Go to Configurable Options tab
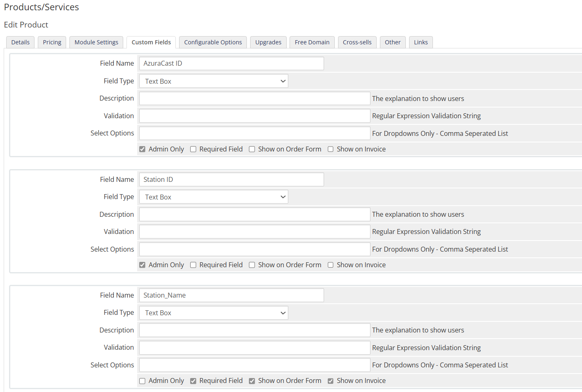Image resolution: width=582 pixels, height=392 pixels. 213,42
